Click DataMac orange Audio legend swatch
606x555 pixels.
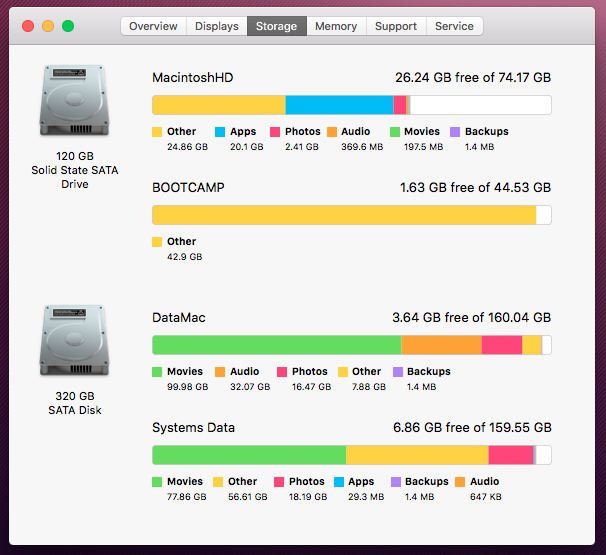pos(220,372)
